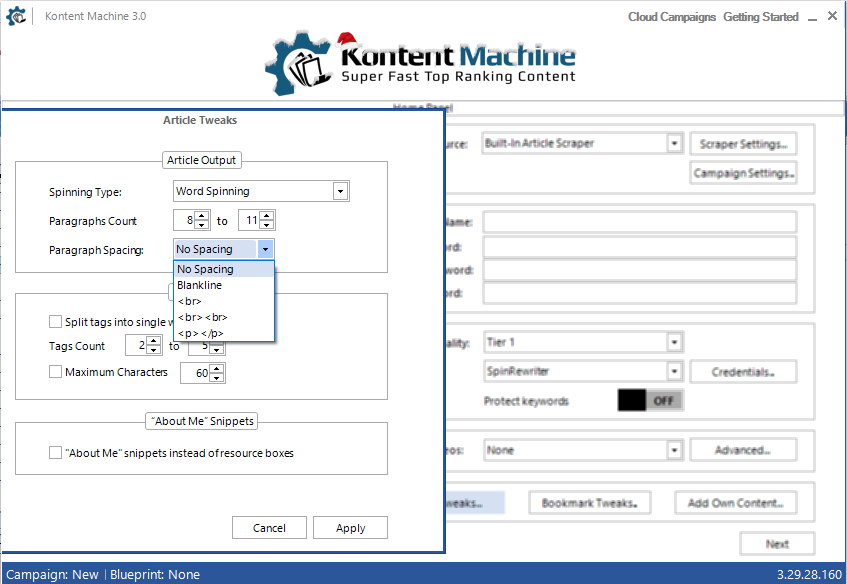847x584 pixels.
Task: Choose <br><br> spacing option
Action: 224,317
